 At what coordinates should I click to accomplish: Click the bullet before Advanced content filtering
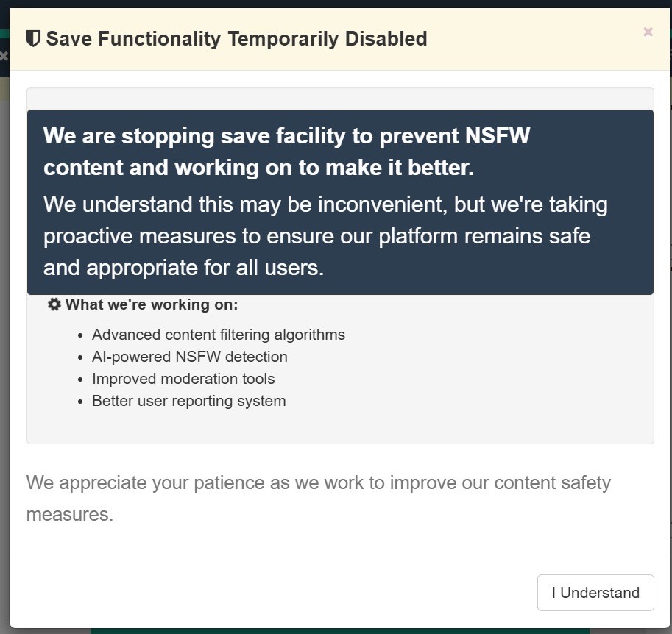(80, 335)
